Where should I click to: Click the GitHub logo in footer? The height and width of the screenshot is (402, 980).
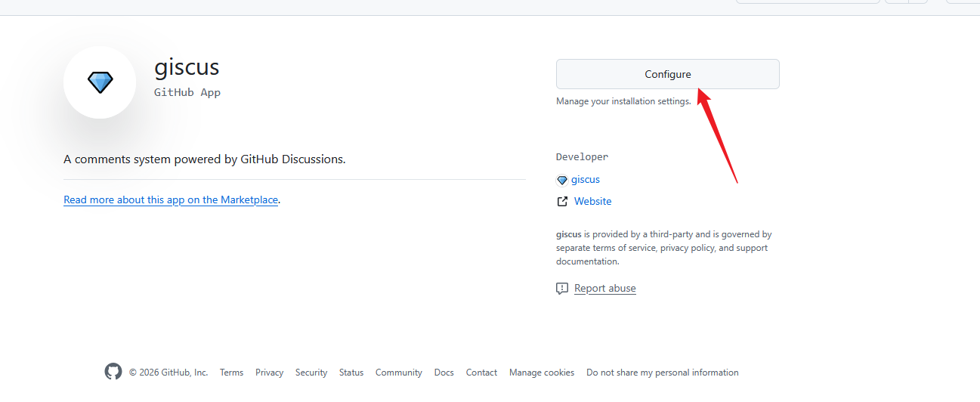(x=113, y=372)
